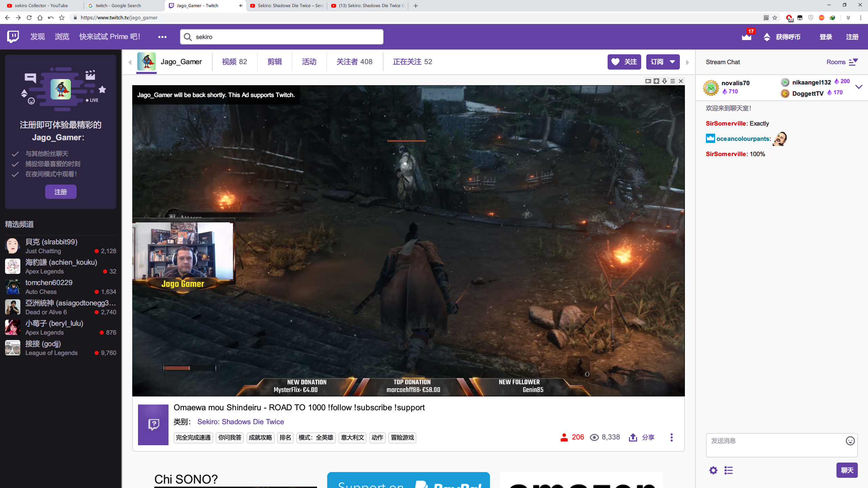Click the share upload icon
Viewport: 868px width, 488px height.
[633, 437]
